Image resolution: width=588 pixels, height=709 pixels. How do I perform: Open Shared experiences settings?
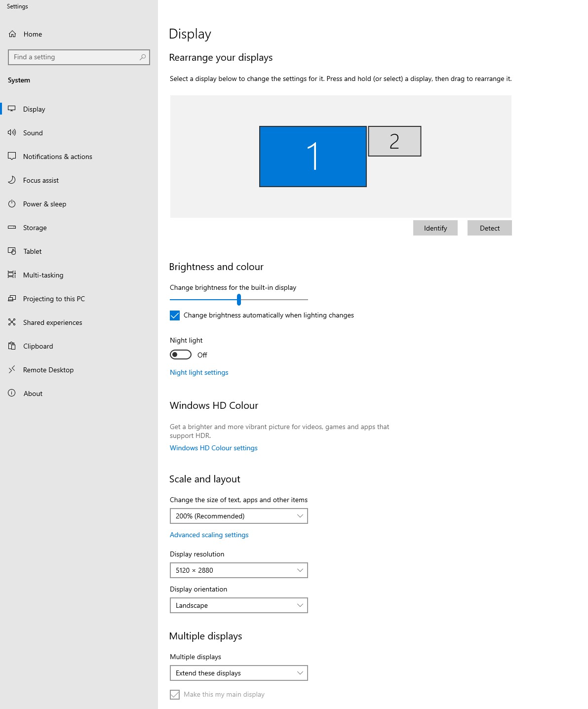click(79, 322)
